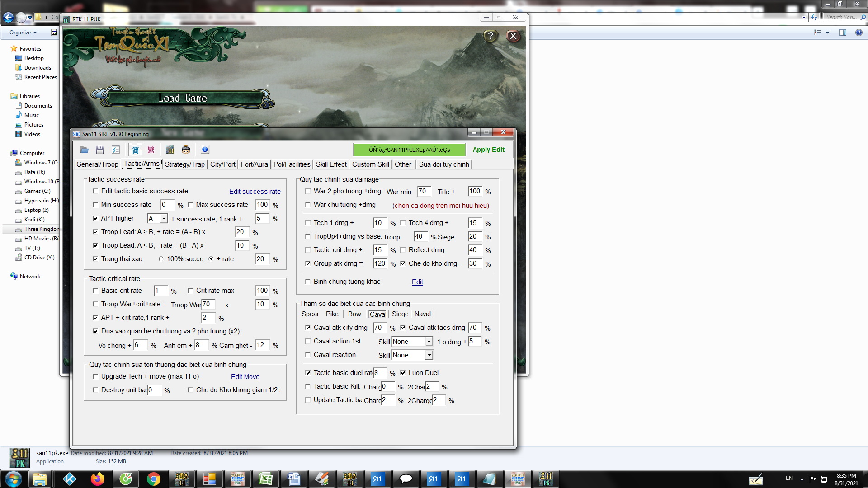Click the character face toolbar icon
868x488 pixels.
186,150
